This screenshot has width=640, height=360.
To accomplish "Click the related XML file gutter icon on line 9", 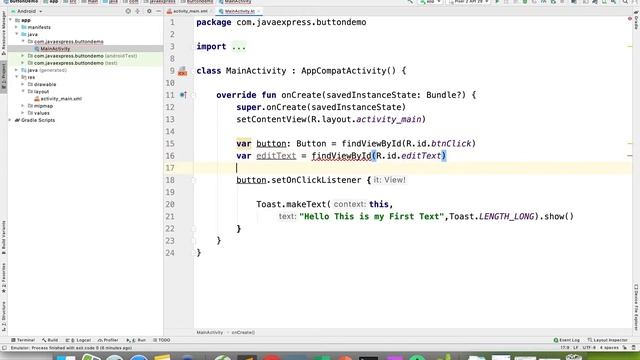I will [182, 71].
